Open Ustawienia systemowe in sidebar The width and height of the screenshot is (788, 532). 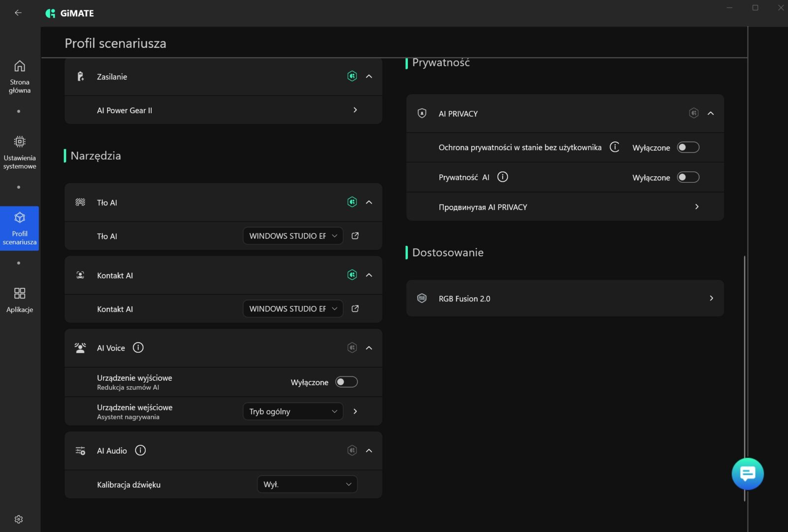20,153
